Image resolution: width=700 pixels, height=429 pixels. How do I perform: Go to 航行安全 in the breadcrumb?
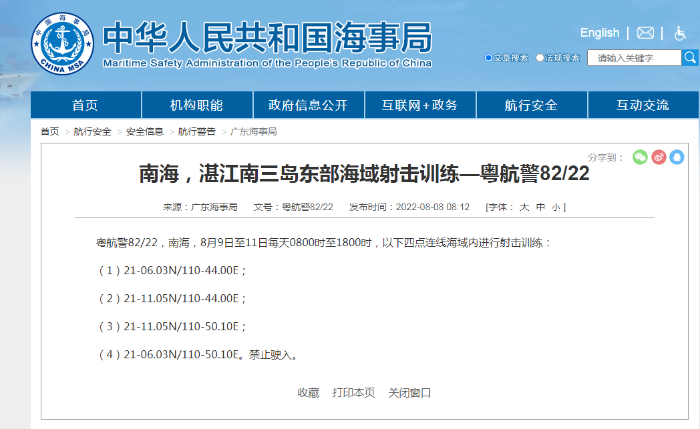click(x=92, y=131)
